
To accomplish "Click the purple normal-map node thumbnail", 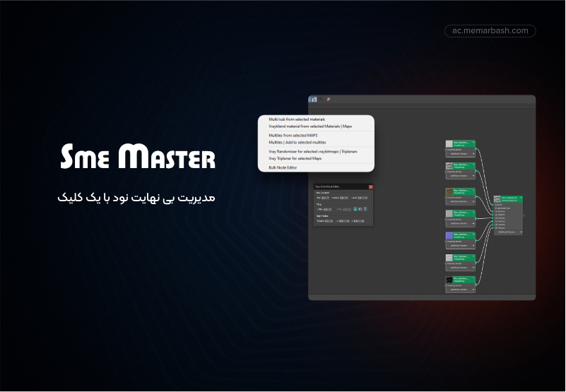I will point(449,235).
